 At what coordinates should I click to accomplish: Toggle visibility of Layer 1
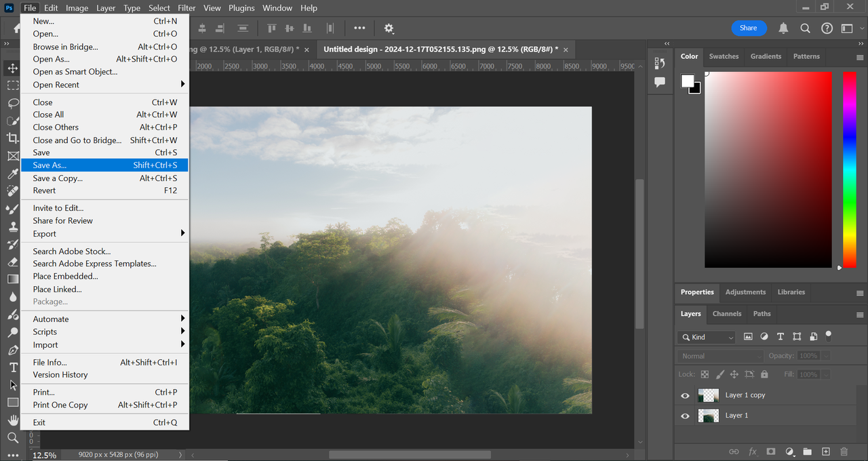click(685, 416)
